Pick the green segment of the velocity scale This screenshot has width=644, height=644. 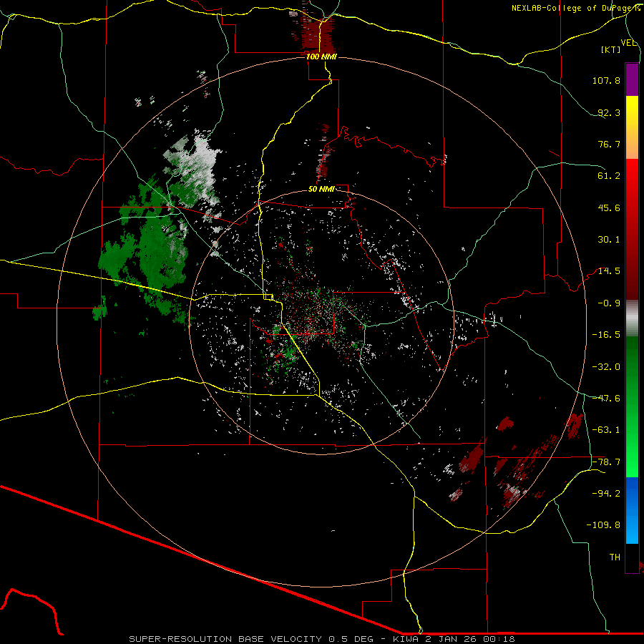click(632, 406)
